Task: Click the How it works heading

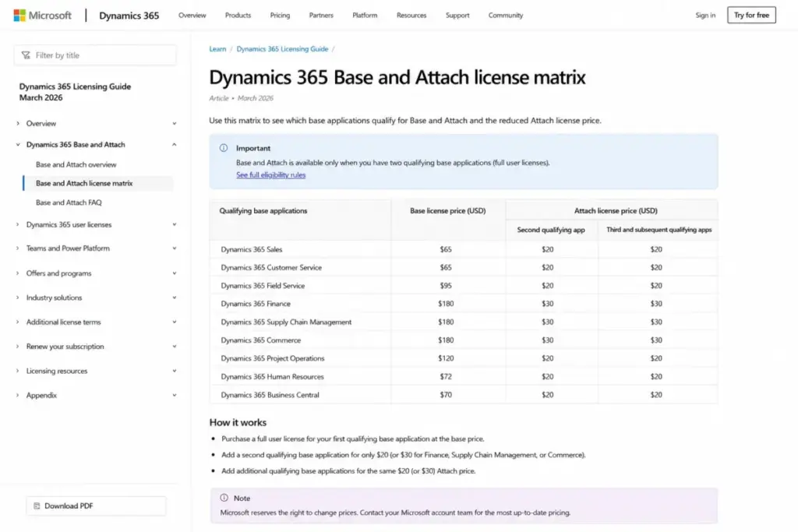Action: point(238,423)
